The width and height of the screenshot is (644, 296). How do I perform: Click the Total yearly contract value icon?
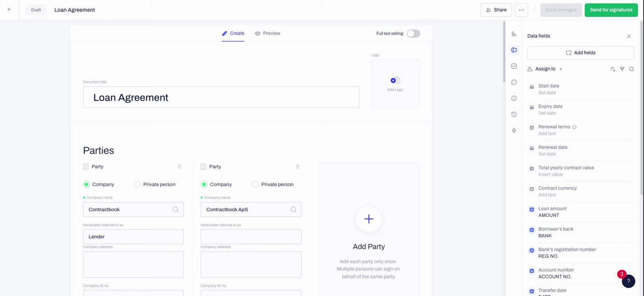pyautogui.click(x=531, y=169)
